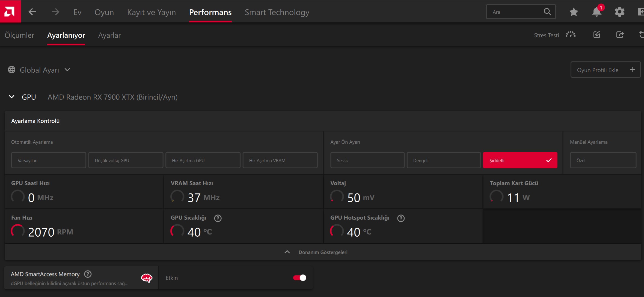
Task: Switch to Ayarlar subtab
Action: pos(109,35)
